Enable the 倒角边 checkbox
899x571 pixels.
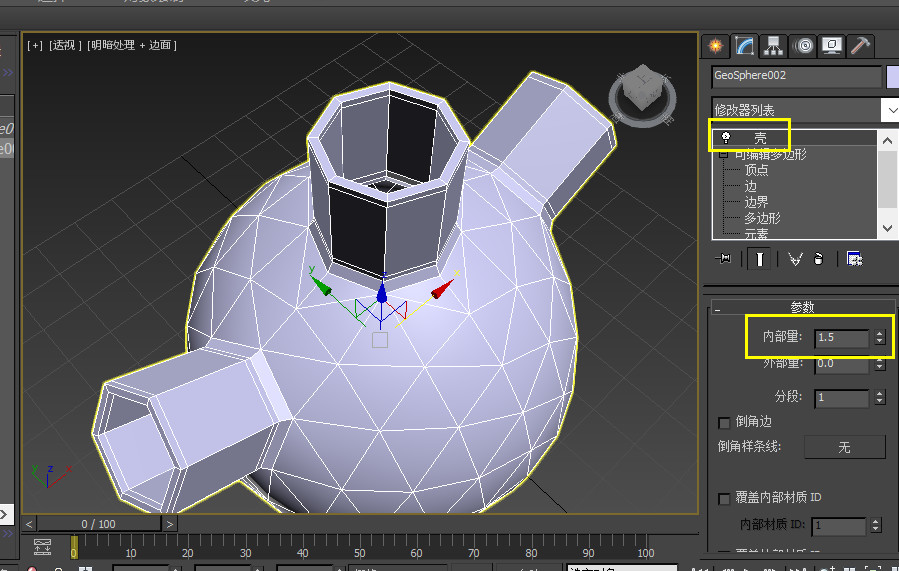tap(725, 422)
